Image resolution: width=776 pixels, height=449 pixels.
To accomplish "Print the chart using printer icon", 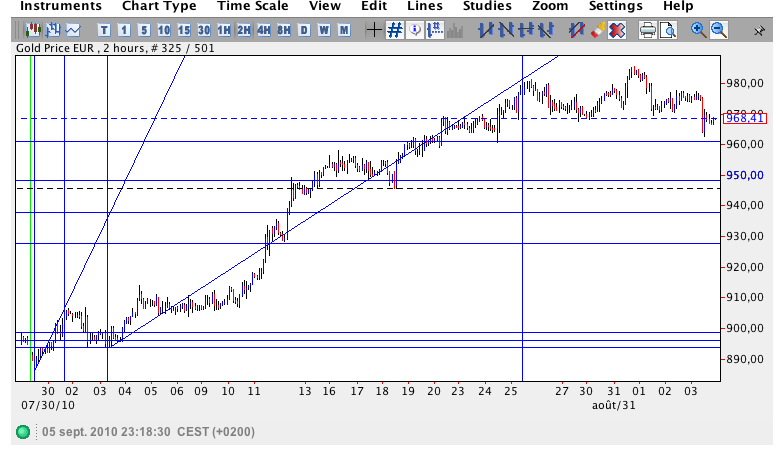I will (647, 30).
